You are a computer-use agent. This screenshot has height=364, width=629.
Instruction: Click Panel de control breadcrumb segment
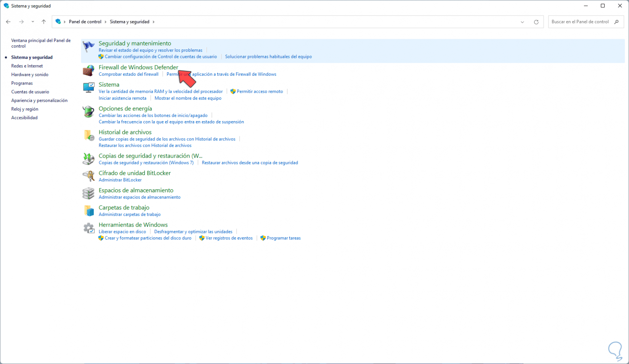coord(85,22)
